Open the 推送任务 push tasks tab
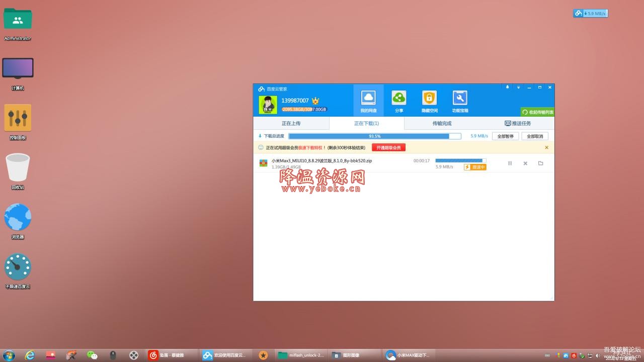The width and height of the screenshot is (644, 362). pos(517,123)
